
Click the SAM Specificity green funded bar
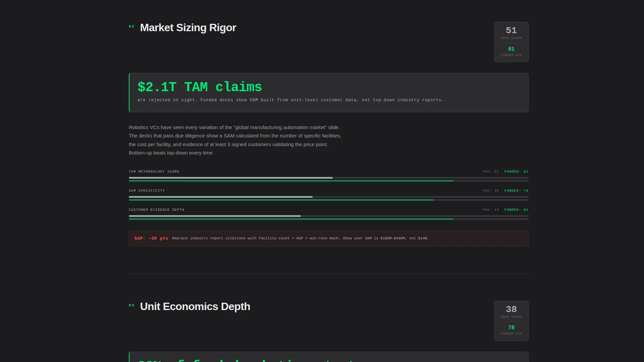[x=281, y=200]
